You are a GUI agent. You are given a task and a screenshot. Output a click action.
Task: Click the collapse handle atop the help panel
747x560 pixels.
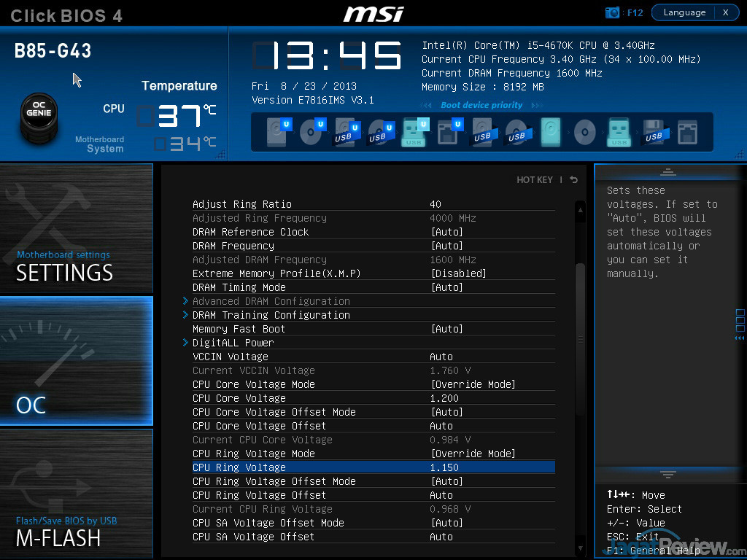[x=668, y=172]
